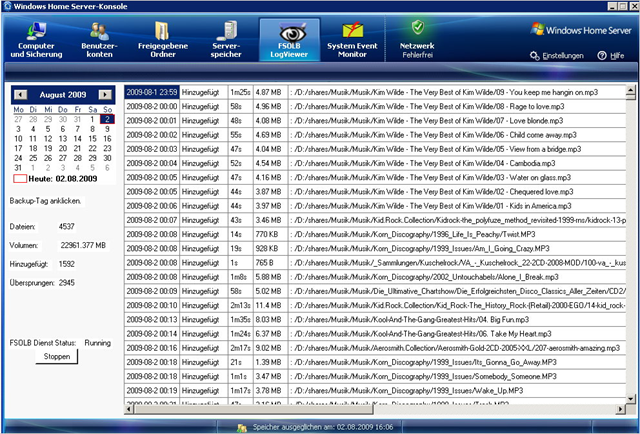Select August 31 in the calendar
The height and width of the screenshot is (434, 640).
coord(18,168)
